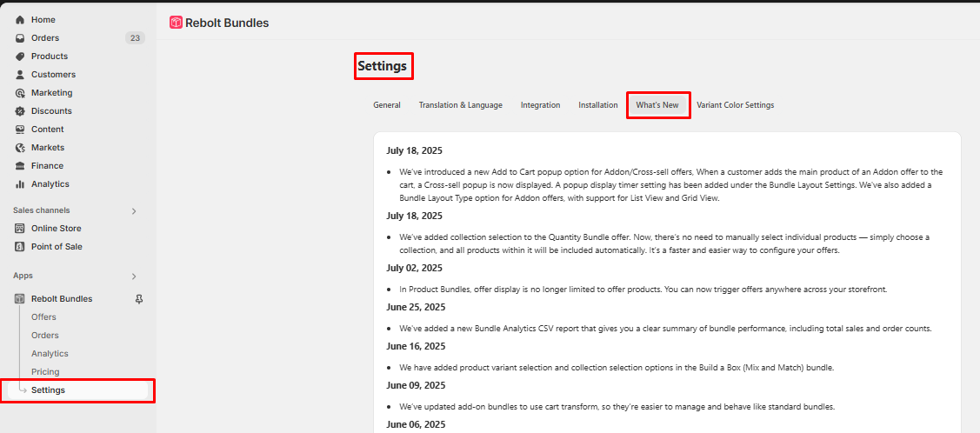This screenshot has height=433, width=980.
Task: Click the Rebolt Bundles header title
Action: click(228, 23)
